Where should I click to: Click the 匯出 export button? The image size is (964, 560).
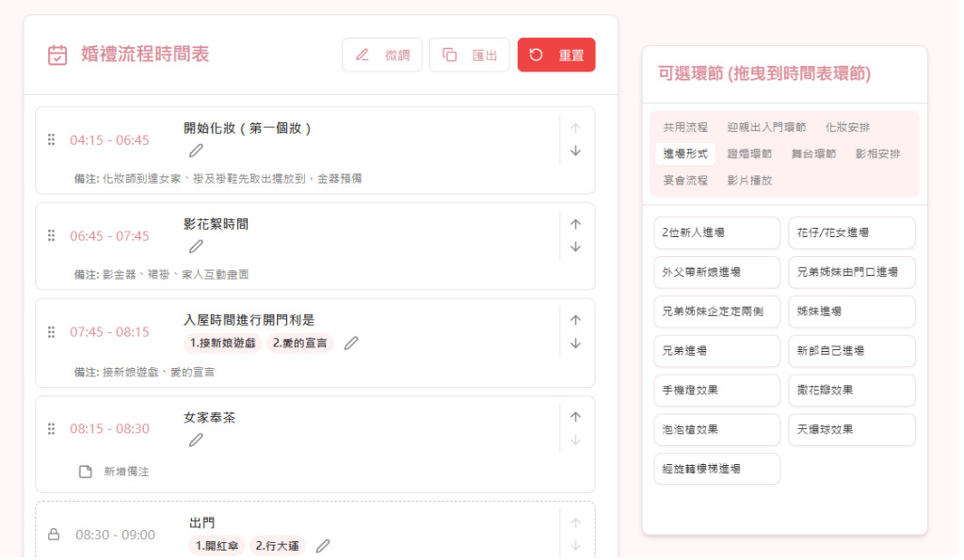469,54
